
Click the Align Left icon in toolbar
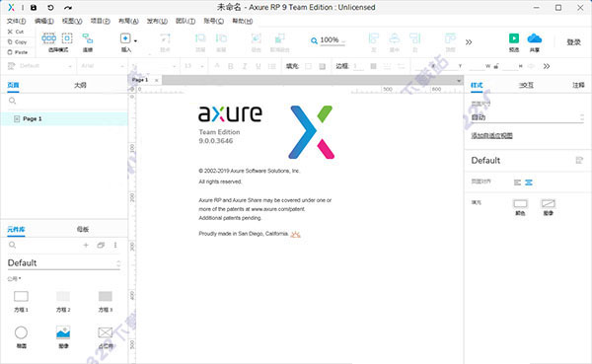(373, 38)
